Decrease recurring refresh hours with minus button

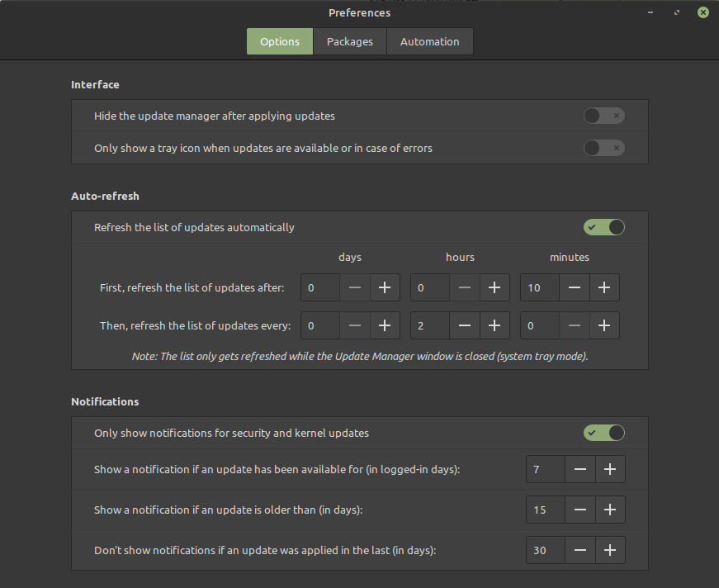[465, 325]
